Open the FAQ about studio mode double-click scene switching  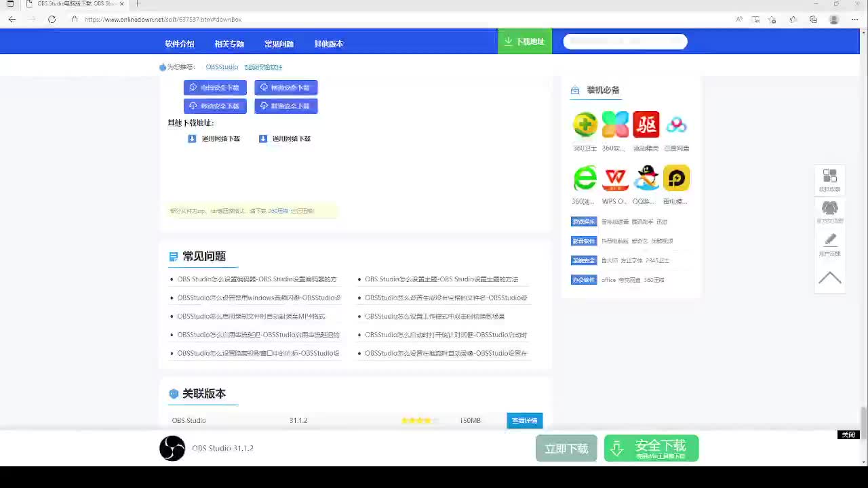[435, 317]
